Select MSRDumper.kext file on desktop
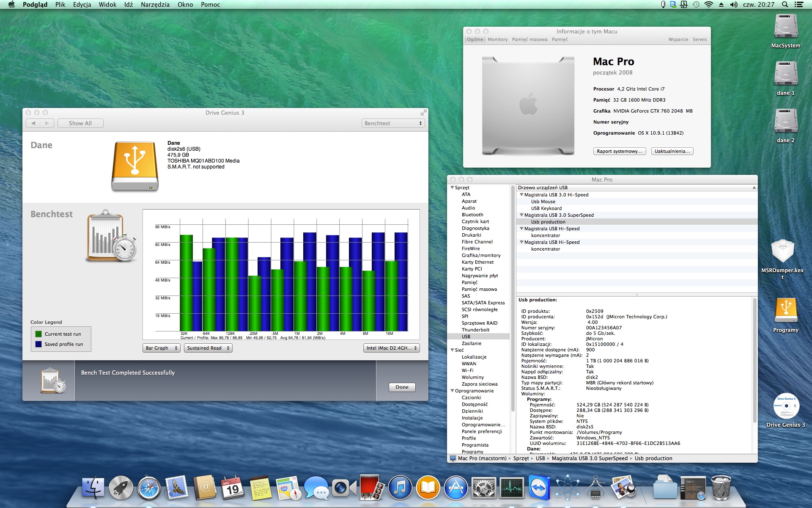The height and width of the screenshot is (508, 812). (x=782, y=259)
